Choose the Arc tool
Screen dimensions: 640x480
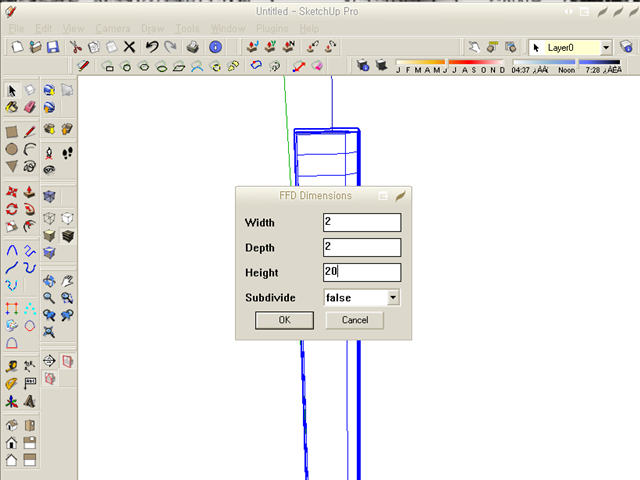(x=30, y=149)
